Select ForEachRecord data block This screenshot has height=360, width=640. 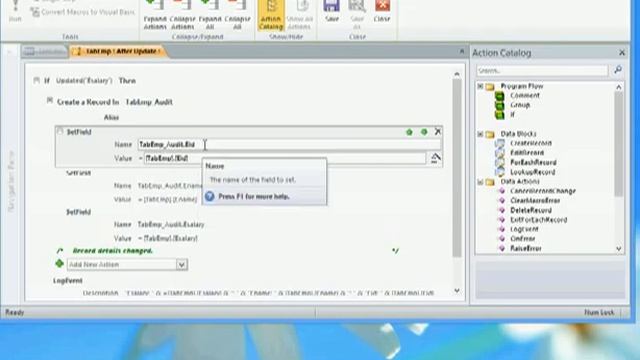pos(533,162)
